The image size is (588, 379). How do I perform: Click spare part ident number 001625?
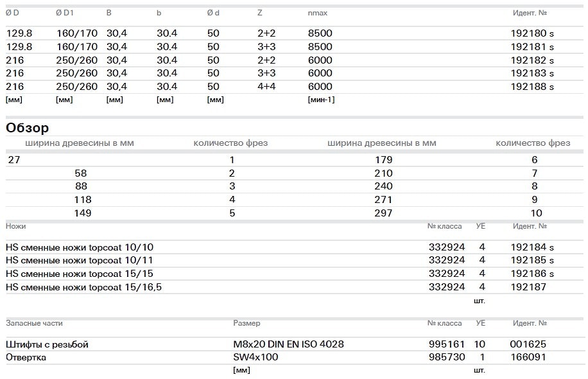pyautogui.click(x=528, y=344)
